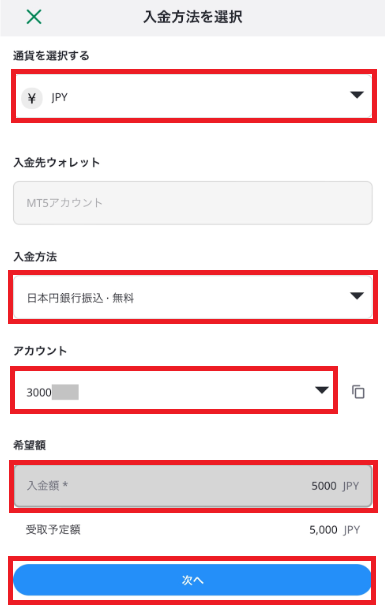Click the 次へ button
385x611 pixels.
point(192,580)
